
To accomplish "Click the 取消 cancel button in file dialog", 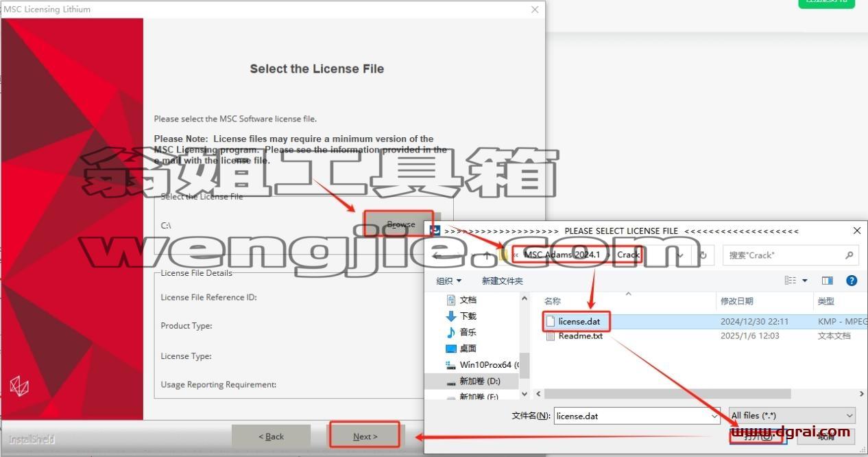I will point(825,437).
